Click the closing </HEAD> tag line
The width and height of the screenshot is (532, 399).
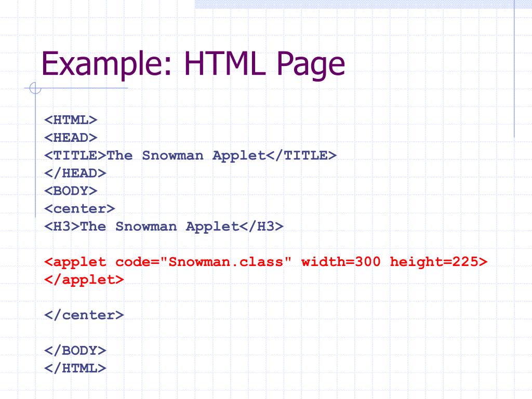pyautogui.click(x=75, y=173)
